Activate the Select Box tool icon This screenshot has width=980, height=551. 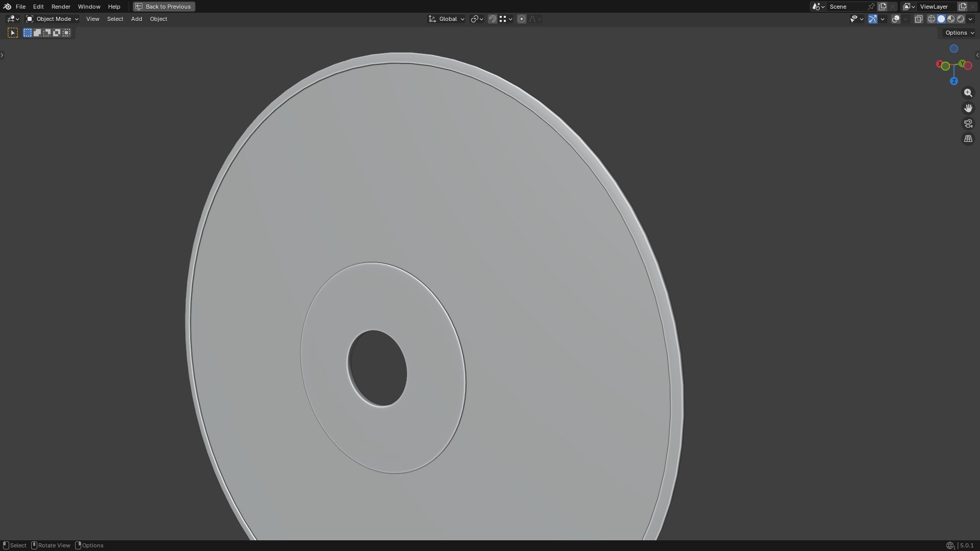[x=13, y=33]
